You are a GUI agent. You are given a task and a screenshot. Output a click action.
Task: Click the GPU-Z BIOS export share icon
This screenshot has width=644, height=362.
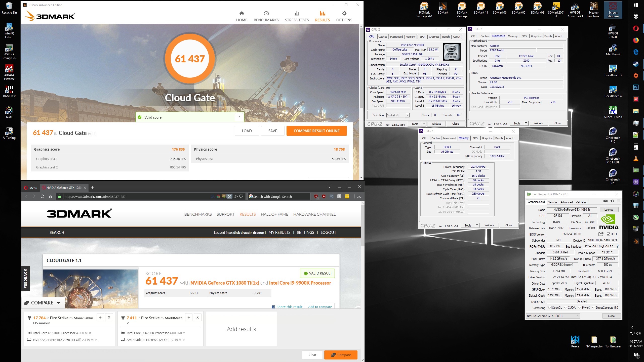click(x=601, y=234)
